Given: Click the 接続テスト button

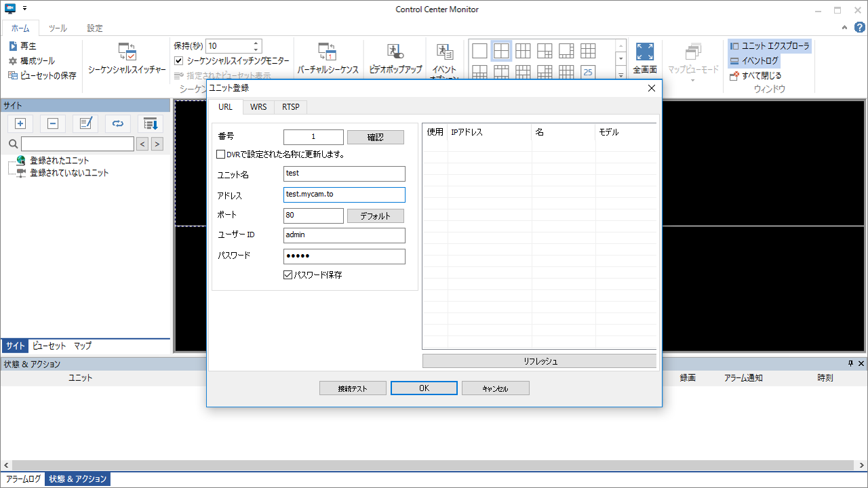Looking at the screenshot, I should point(353,388).
